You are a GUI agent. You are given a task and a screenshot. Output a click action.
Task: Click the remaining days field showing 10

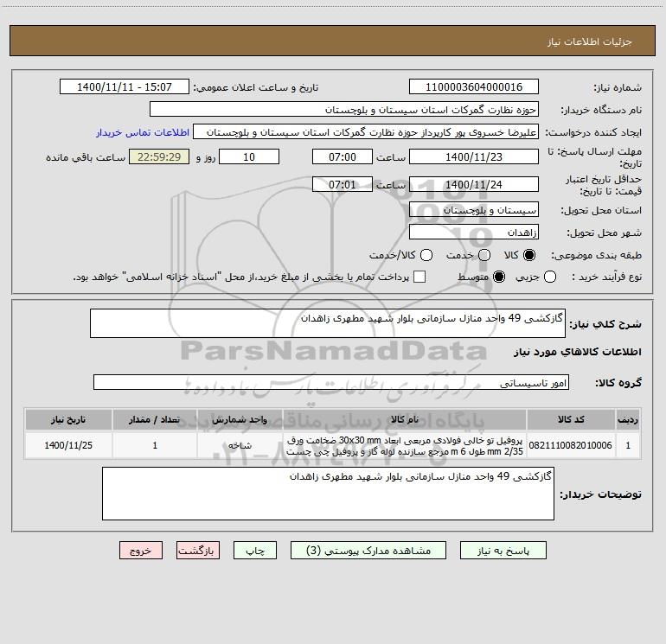249,156
